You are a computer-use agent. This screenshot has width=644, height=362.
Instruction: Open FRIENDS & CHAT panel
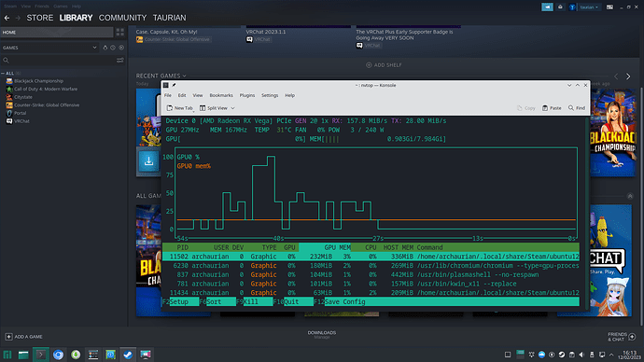point(622,337)
